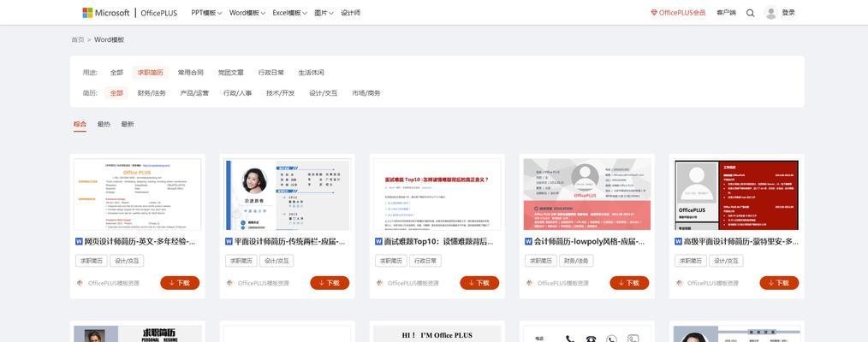
Task: Select 全部 in the 简历 filter
Action: click(x=116, y=93)
